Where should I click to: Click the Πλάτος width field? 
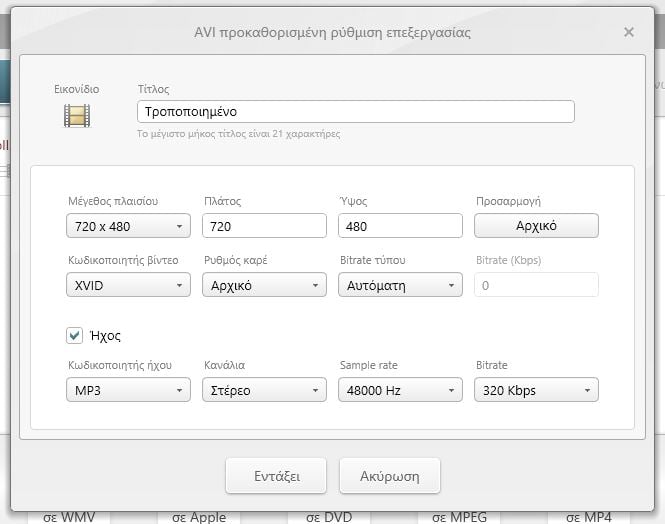(264, 226)
